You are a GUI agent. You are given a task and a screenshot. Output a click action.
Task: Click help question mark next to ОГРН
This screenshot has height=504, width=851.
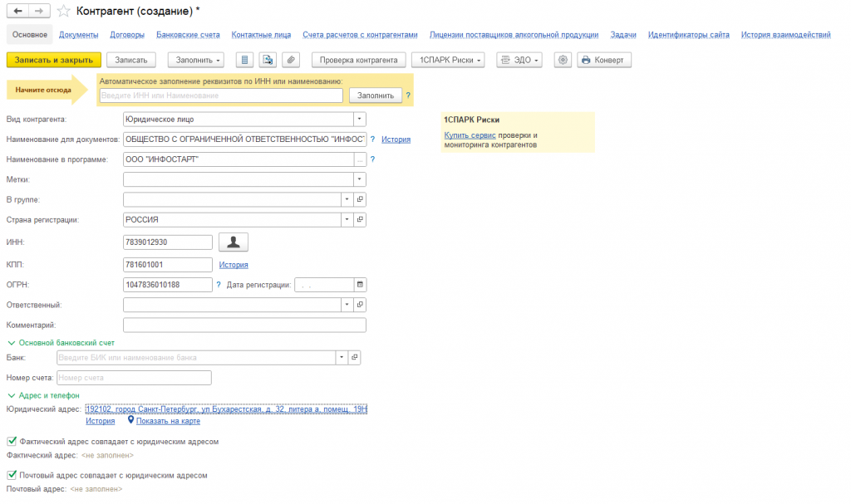click(219, 285)
